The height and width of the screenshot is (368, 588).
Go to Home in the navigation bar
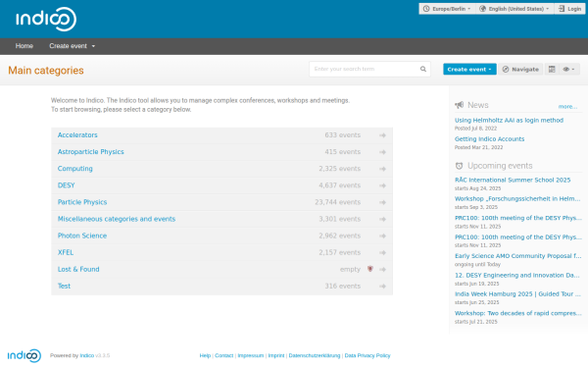[24, 46]
